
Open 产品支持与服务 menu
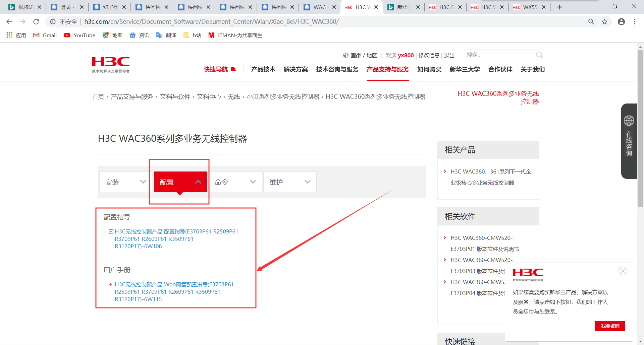point(388,69)
